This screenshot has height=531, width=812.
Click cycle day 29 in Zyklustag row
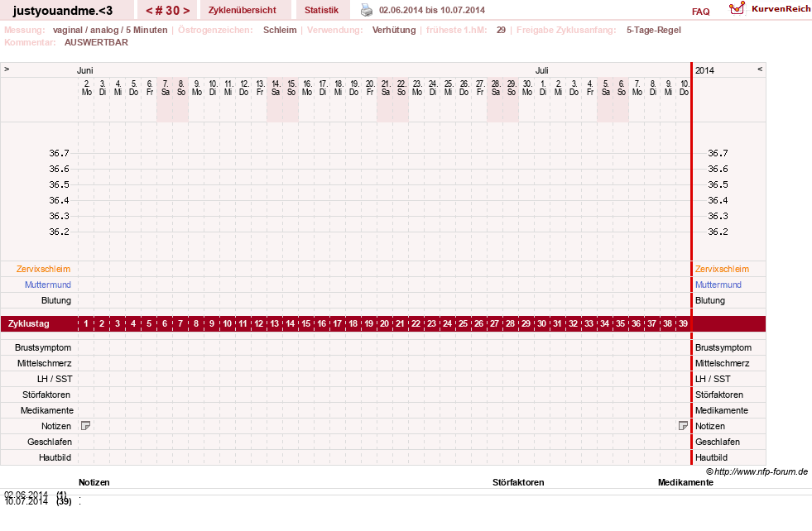526,323
